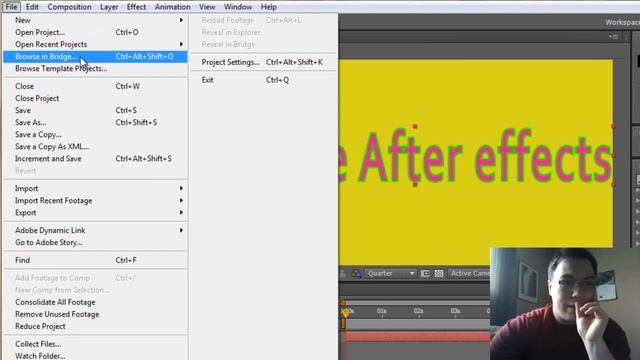Expand the Import submenu
The width and height of the screenshot is (640, 360).
pyautogui.click(x=95, y=188)
